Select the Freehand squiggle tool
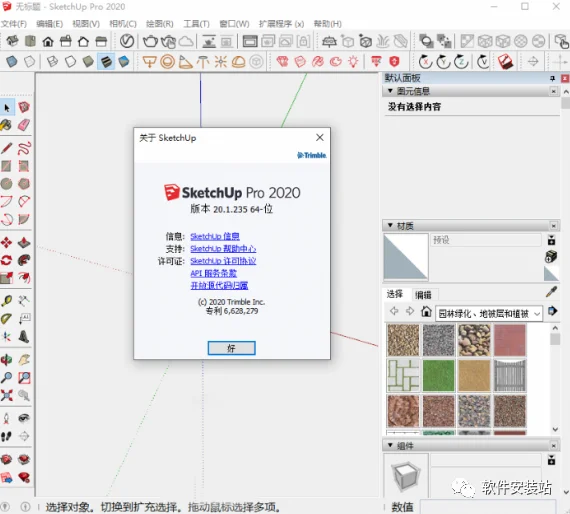Screen dimensions: 570x514 pyautogui.click(x=24, y=148)
